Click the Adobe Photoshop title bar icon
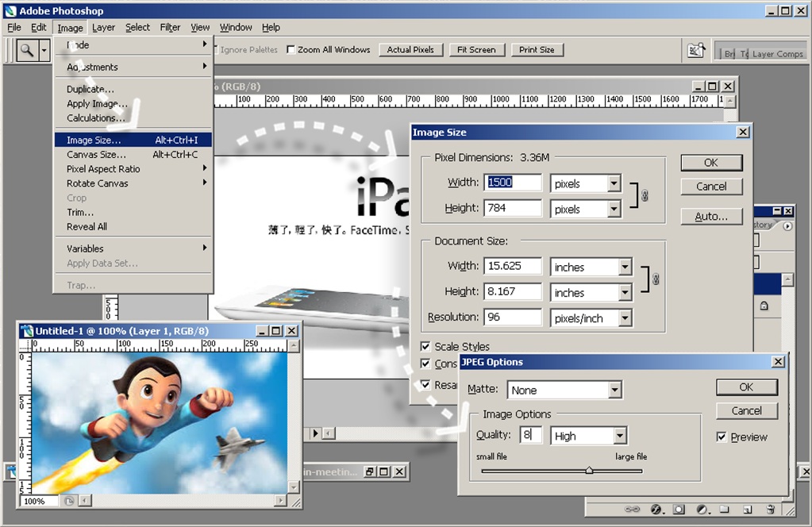812x527 pixels. click(x=10, y=10)
